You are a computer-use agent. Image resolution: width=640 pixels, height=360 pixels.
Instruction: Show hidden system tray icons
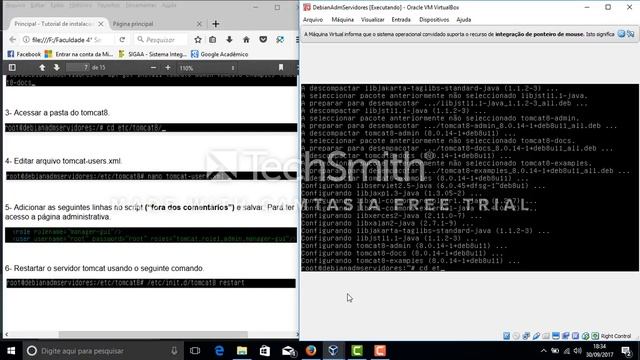click(x=543, y=351)
